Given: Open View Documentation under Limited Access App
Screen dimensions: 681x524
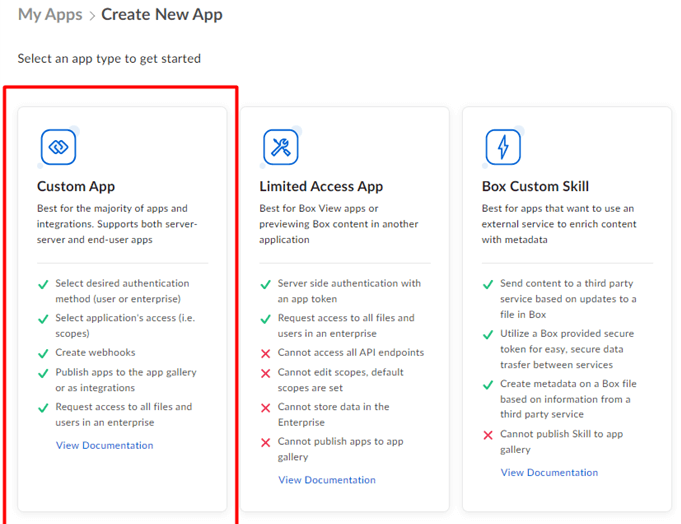Looking at the screenshot, I should pyautogui.click(x=327, y=480).
